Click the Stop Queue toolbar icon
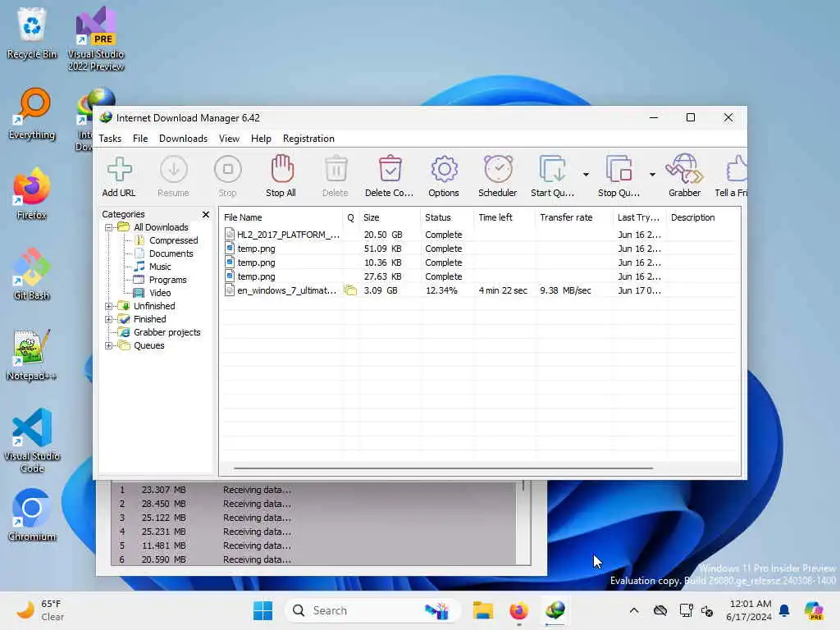This screenshot has height=630, width=840. tap(619, 176)
